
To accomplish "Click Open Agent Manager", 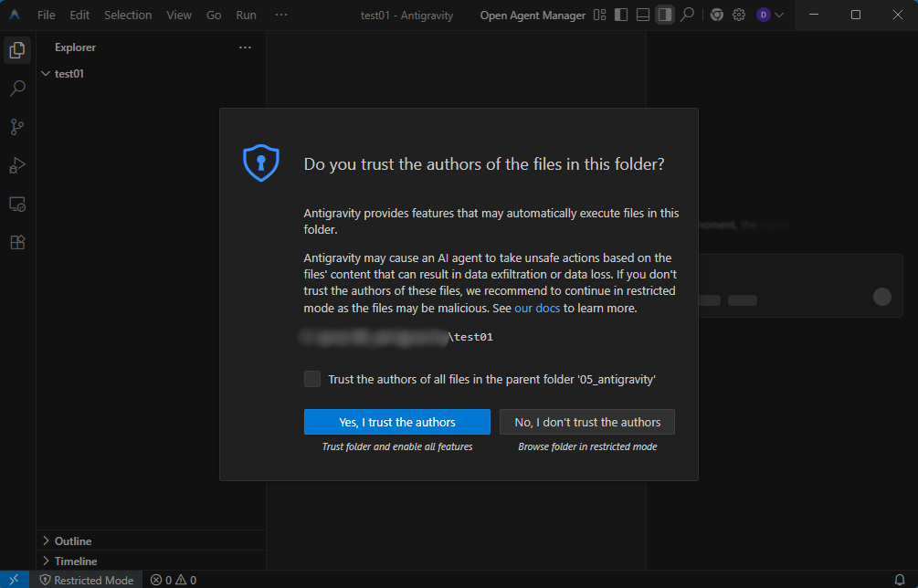I will (x=533, y=16).
